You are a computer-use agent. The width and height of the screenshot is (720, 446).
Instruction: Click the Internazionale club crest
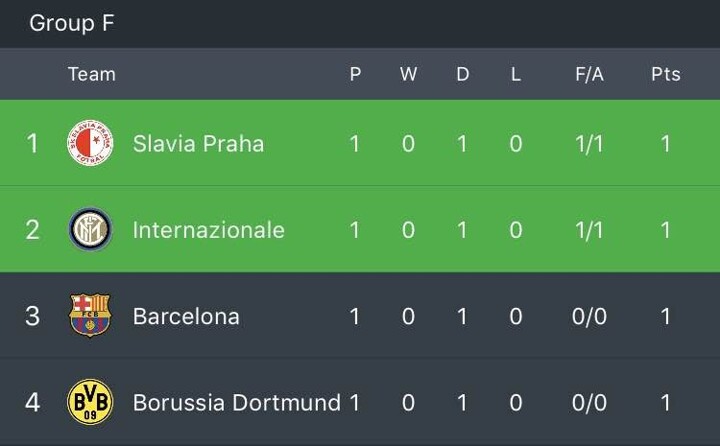(x=90, y=230)
